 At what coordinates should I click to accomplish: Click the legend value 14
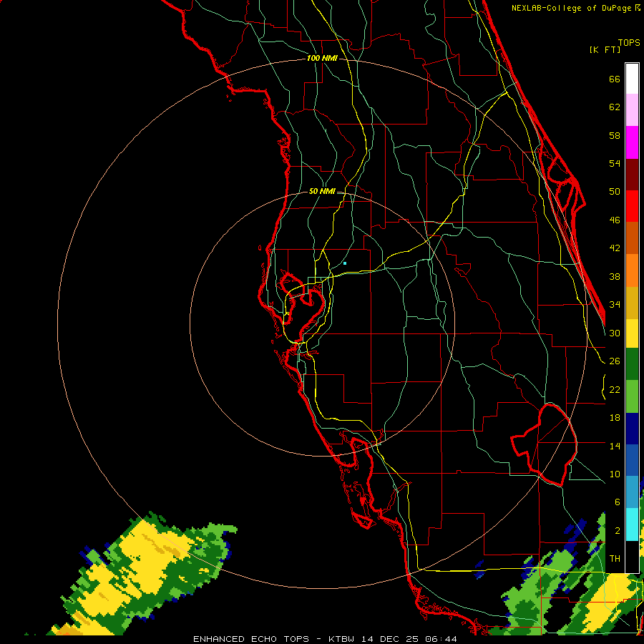coord(615,446)
